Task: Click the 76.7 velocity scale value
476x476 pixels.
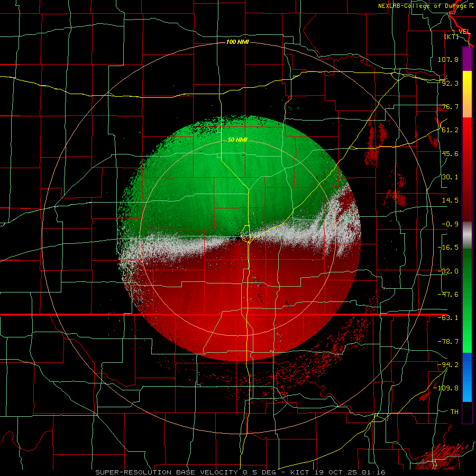Action: (x=450, y=106)
